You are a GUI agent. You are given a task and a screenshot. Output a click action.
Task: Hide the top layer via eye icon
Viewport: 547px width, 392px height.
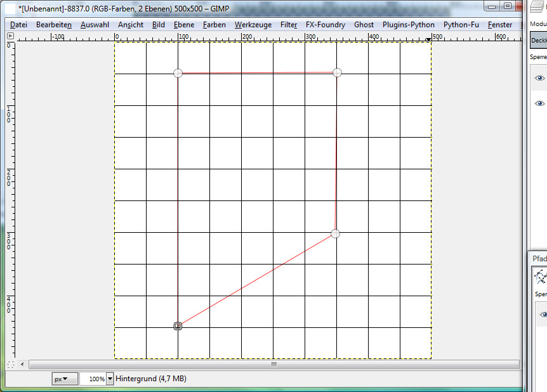click(539, 78)
